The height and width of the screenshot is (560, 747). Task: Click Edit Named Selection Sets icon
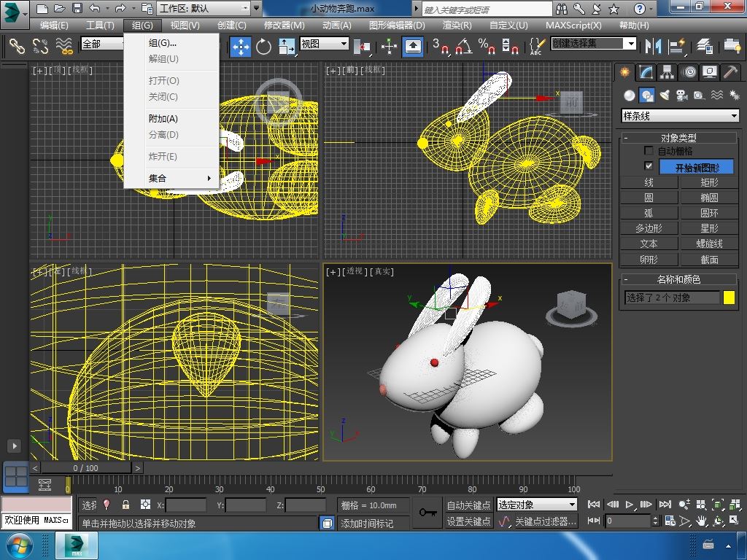pyautogui.click(x=537, y=46)
